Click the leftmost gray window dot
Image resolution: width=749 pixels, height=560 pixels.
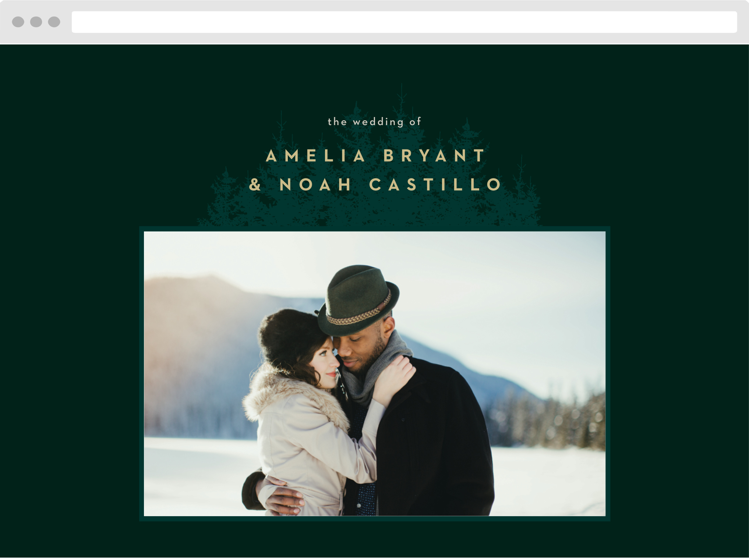[18, 22]
